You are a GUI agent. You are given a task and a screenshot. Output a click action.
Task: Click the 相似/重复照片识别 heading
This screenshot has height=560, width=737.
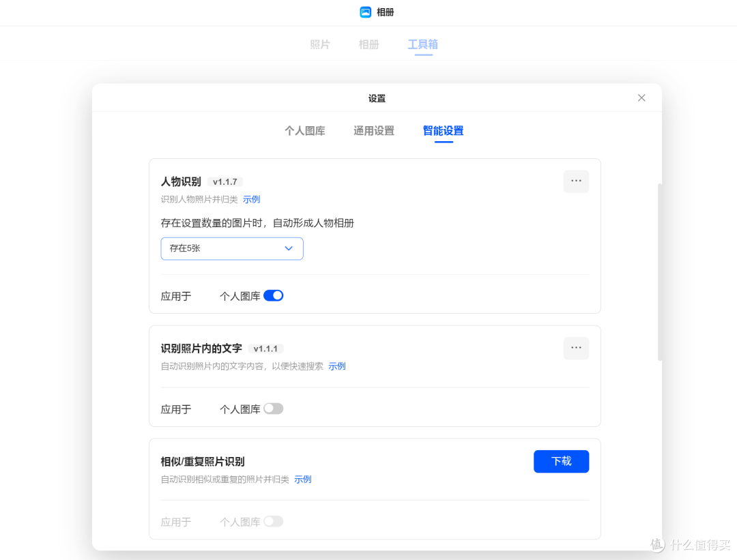pos(203,462)
